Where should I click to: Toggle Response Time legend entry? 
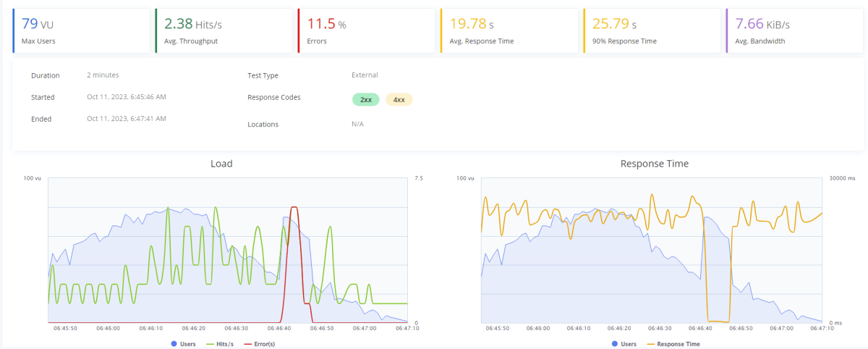[673, 344]
